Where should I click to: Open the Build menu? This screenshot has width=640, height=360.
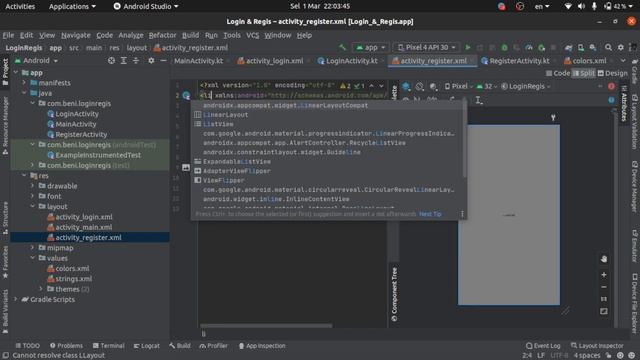coord(190,35)
